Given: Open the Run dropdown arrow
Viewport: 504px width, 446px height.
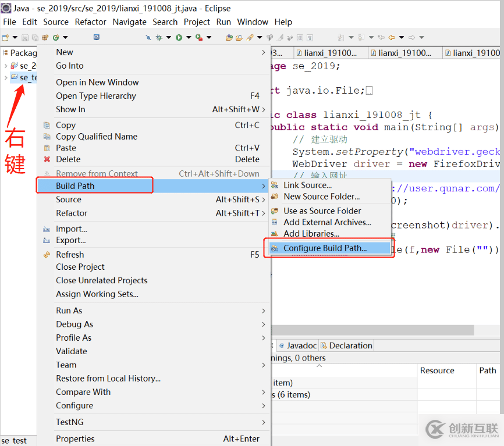Looking at the screenshot, I should [x=189, y=37].
